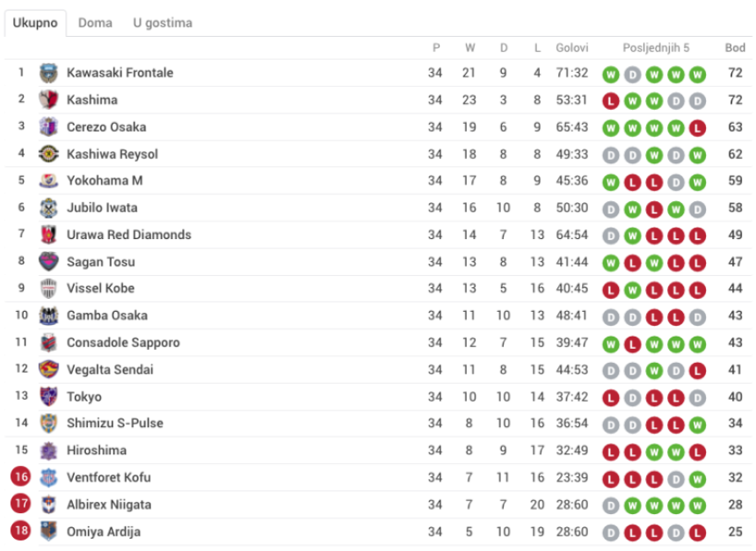Open the Yokohama M team link

(105, 180)
